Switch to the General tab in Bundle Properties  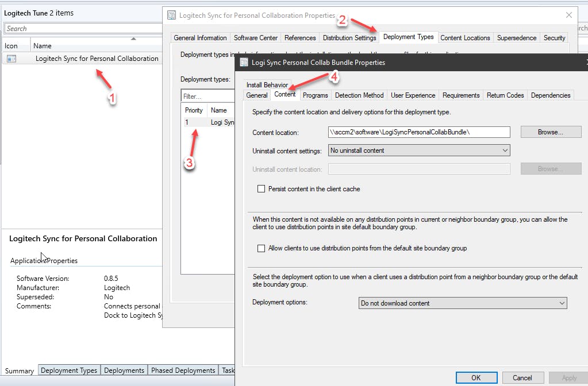point(257,95)
